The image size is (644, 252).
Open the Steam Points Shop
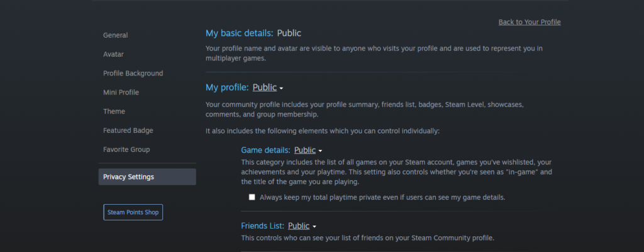click(133, 212)
